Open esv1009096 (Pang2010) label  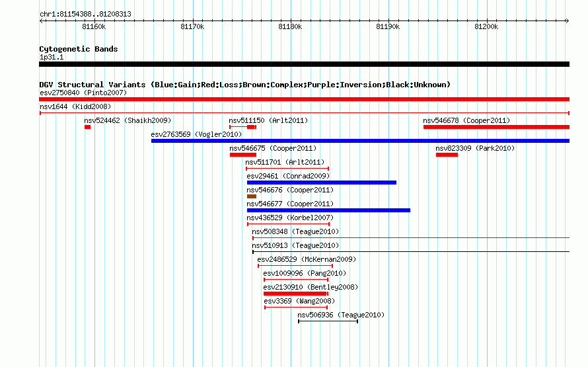pyautogui.click(x=305, y=273)
